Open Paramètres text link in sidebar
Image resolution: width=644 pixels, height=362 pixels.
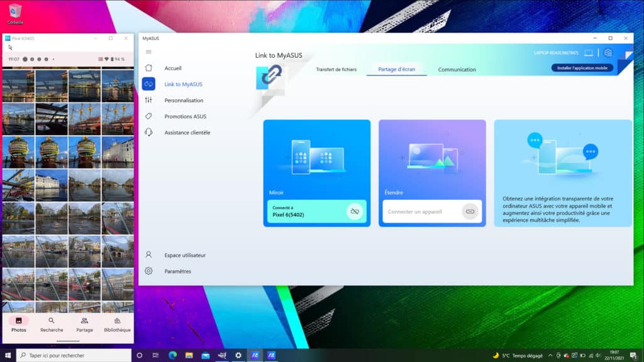(x=177, y=271)
